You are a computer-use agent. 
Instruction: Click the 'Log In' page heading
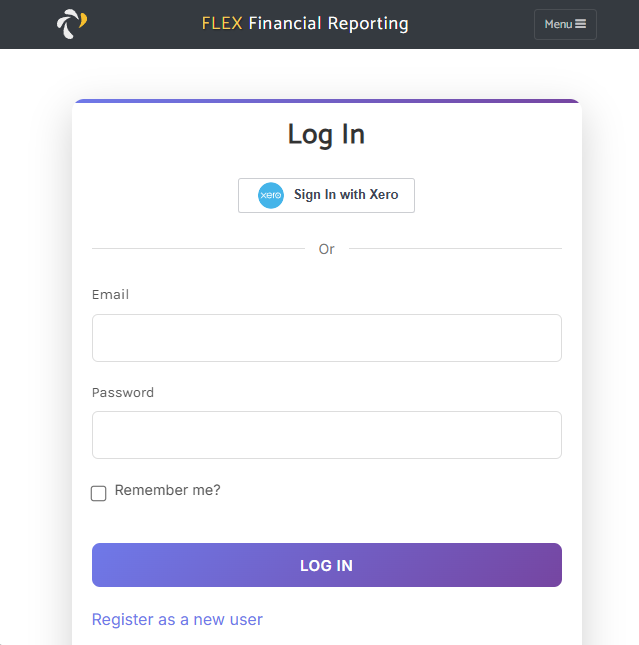coord(326,134)
